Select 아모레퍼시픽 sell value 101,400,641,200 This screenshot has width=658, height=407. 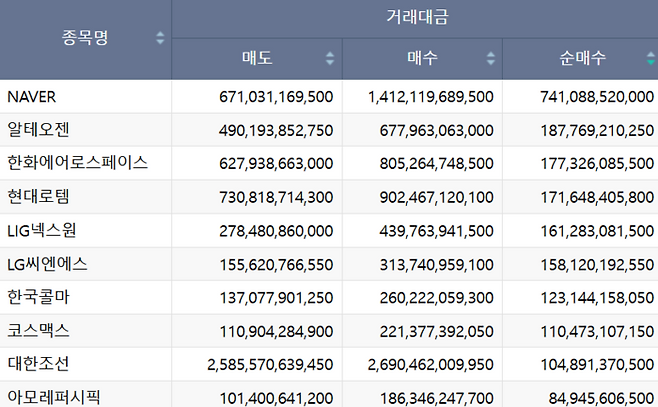[x=277, y=398]
